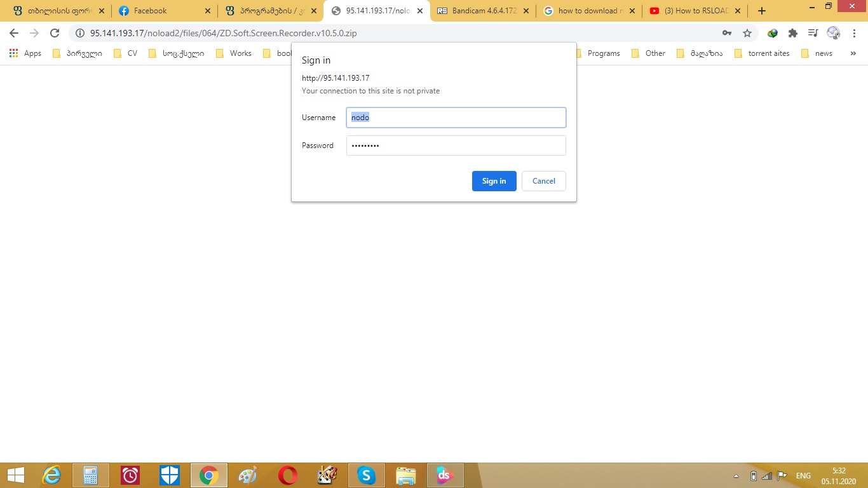
Task: Open the Chrome three-dot menu
Action: tap(853, 33)
